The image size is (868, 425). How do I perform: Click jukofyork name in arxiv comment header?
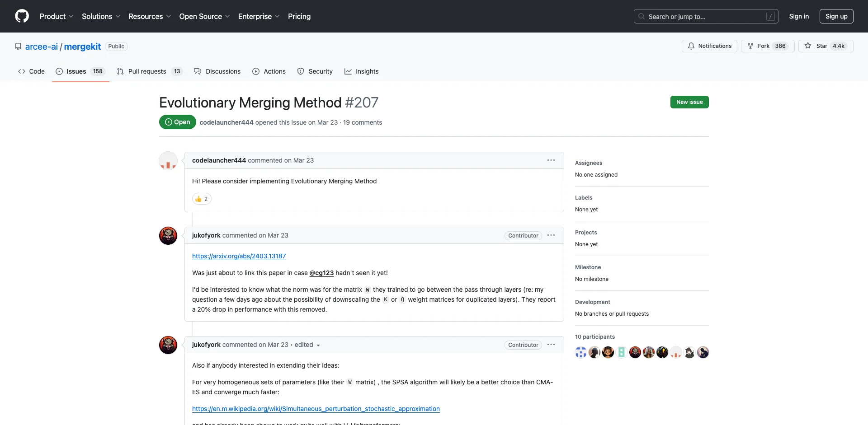(x=206, y=235)
